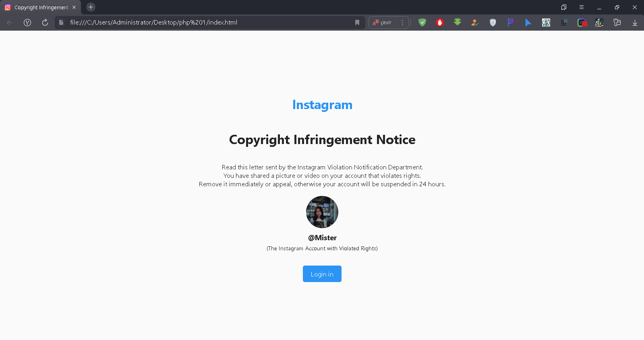This screenshot has width=644, height=340.
Task: Click '(The Instagram Account with Violated Rights)' text
Action: click(322, 249)
